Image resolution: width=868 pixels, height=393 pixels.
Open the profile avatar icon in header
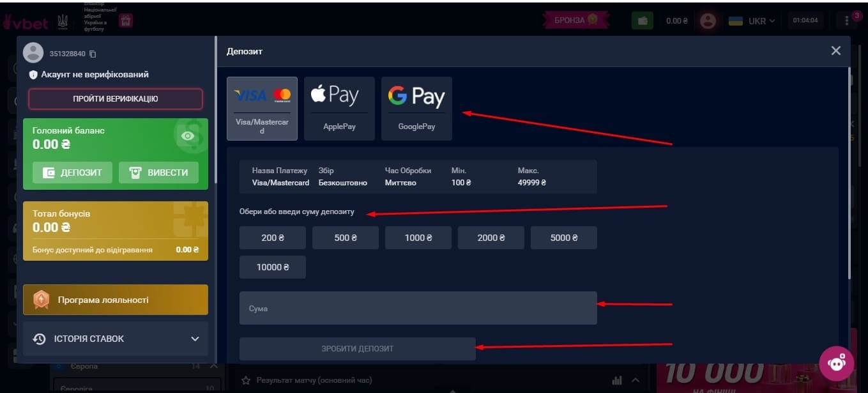(x=707, y=20)
